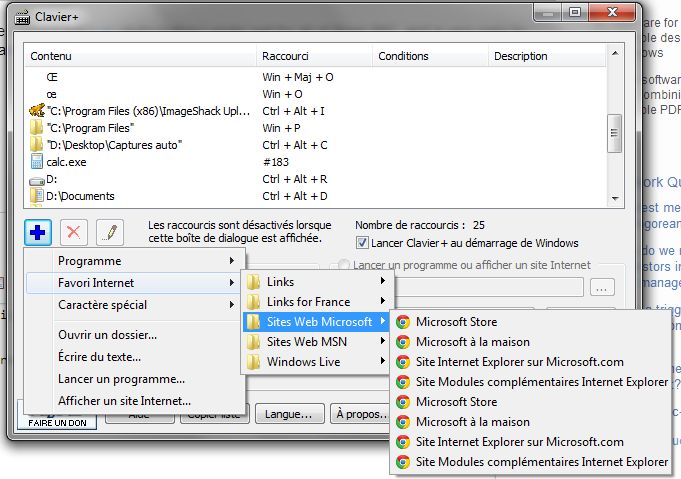Click the Links for France folder icon
The height and width of the screenshot is (479, 681).
coord(253,302)
